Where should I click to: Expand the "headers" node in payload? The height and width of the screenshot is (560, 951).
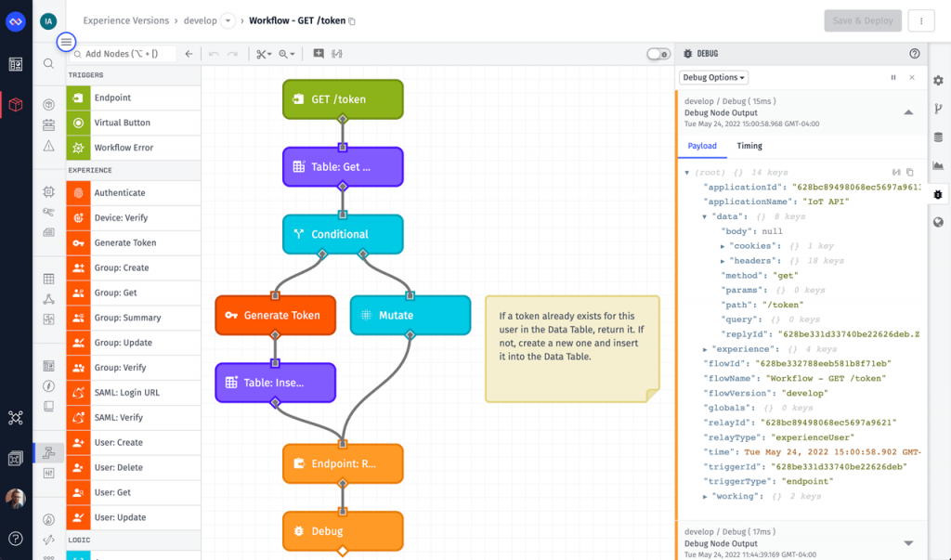(x=723, y=261)
